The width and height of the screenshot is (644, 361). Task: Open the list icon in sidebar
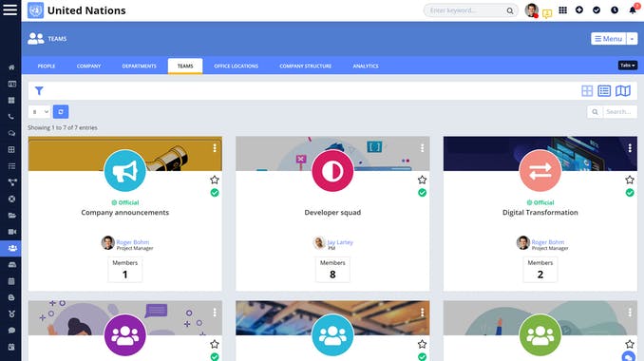(x=11, y=166)
